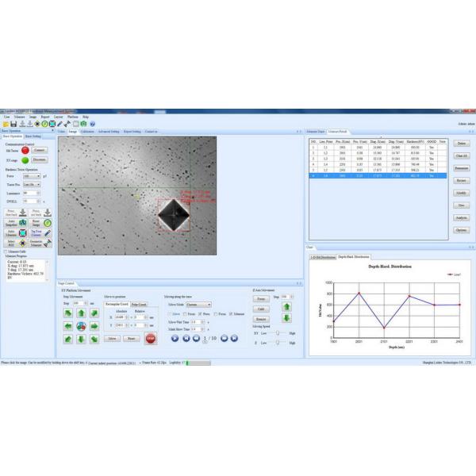This screenshot has height=476, width=476.
Task: Lower Z axis with the green down arrow
Action: (287, 318)
